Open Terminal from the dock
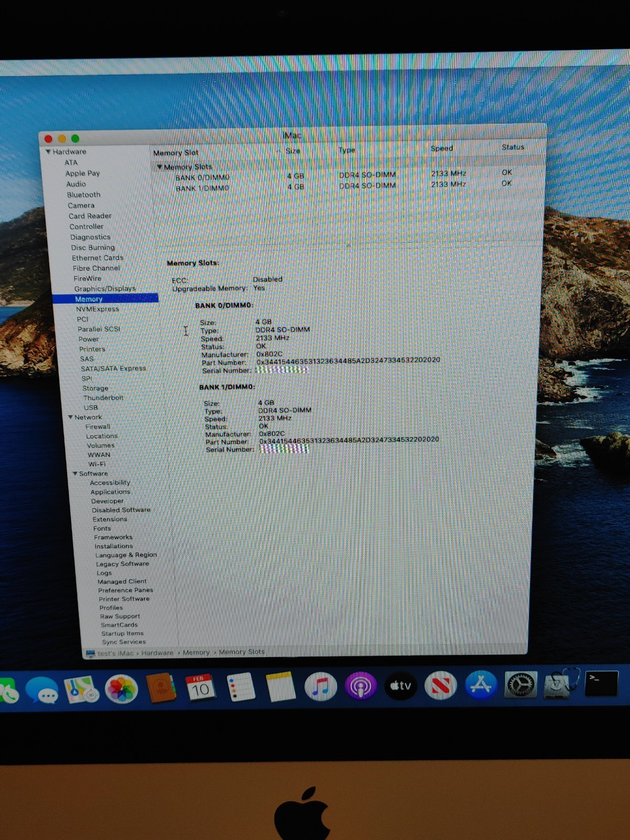The image size is (630, 840). [x=601, y=683]
